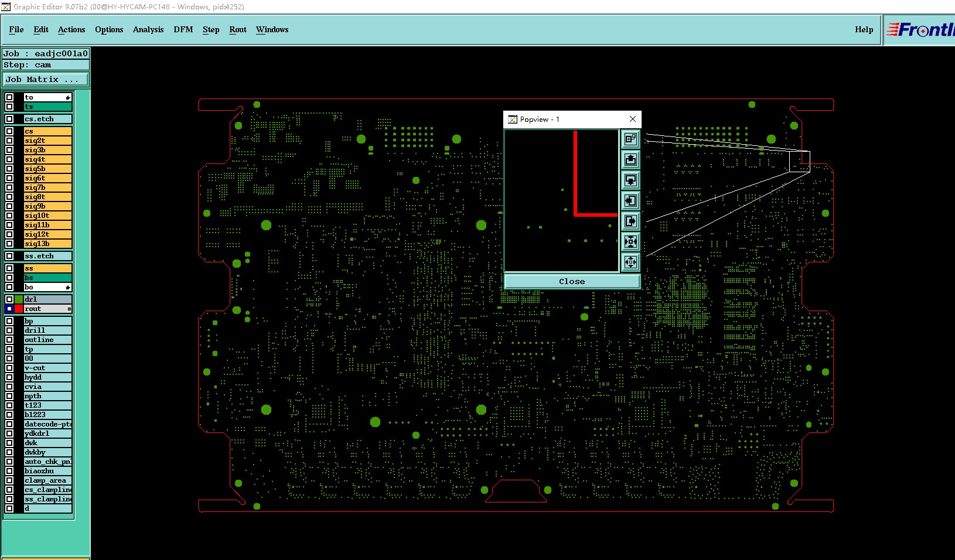
Task: Select the sig9b layer name
Action: [x=48, y=206]
